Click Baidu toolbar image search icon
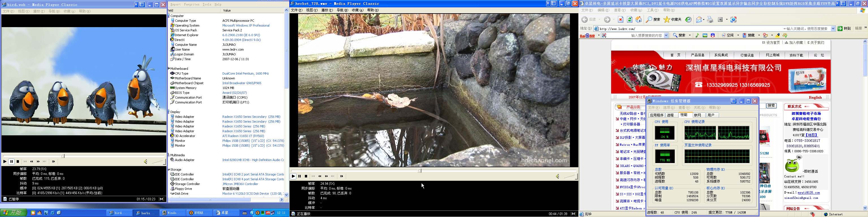This screenshot has width=868, height=217. click(x=705, y=35)
